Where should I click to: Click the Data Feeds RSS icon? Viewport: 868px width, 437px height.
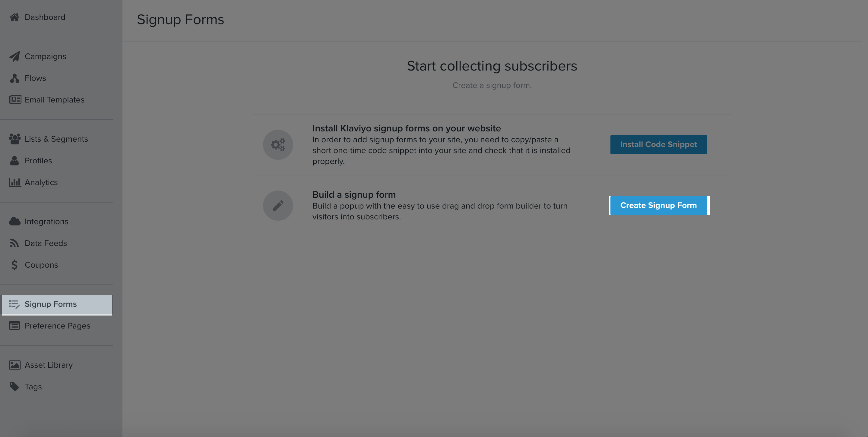(14, 243)
